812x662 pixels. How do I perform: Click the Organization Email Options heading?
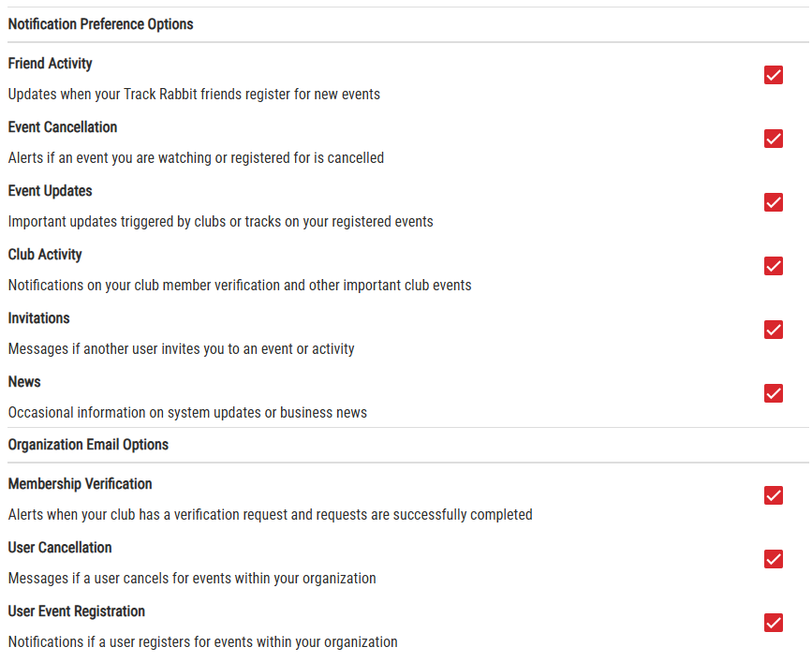[88, 445]
